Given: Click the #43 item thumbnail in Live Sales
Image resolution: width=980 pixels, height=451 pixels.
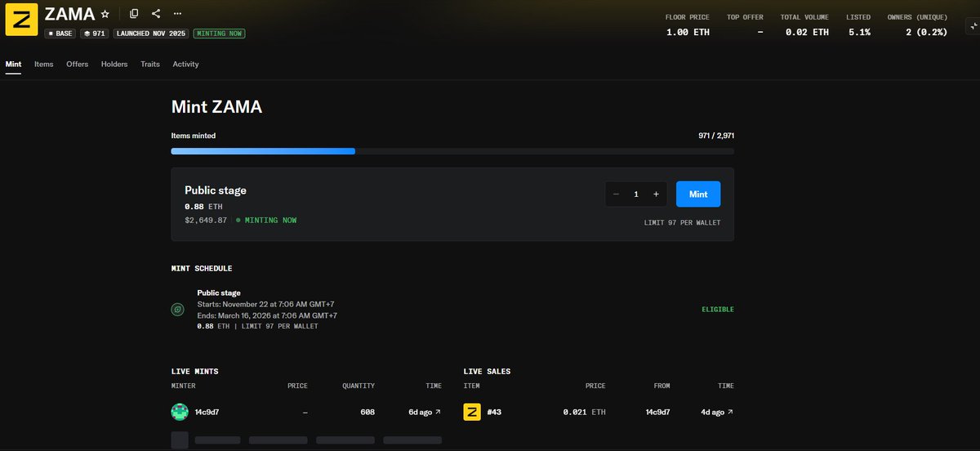Looking at the screenshot, I should (x=472, y=412).
